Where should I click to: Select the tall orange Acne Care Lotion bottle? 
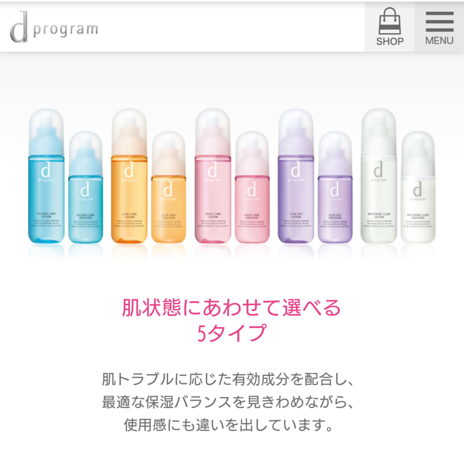tap(129, 176)
